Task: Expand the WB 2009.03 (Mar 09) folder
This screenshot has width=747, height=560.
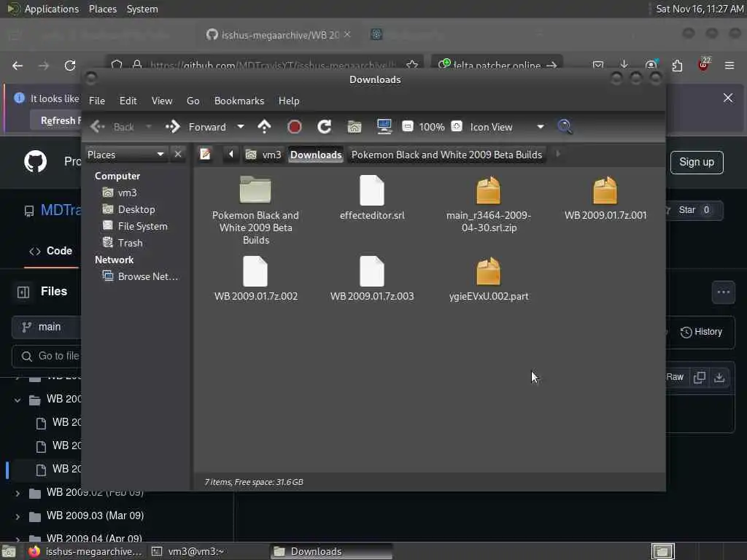Action: point(18,516)
